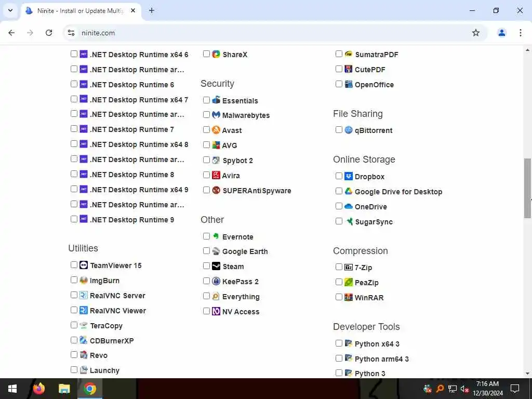Tick the qBittorrent checkbox
Screen dimensions: 532x399
(x=339, y=130)
